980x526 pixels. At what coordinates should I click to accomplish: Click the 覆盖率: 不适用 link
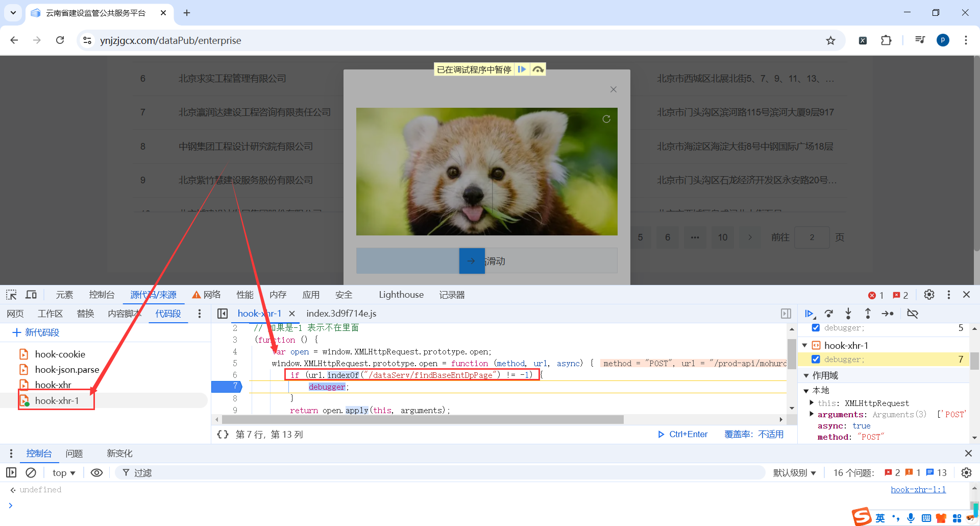click(754, 435)
